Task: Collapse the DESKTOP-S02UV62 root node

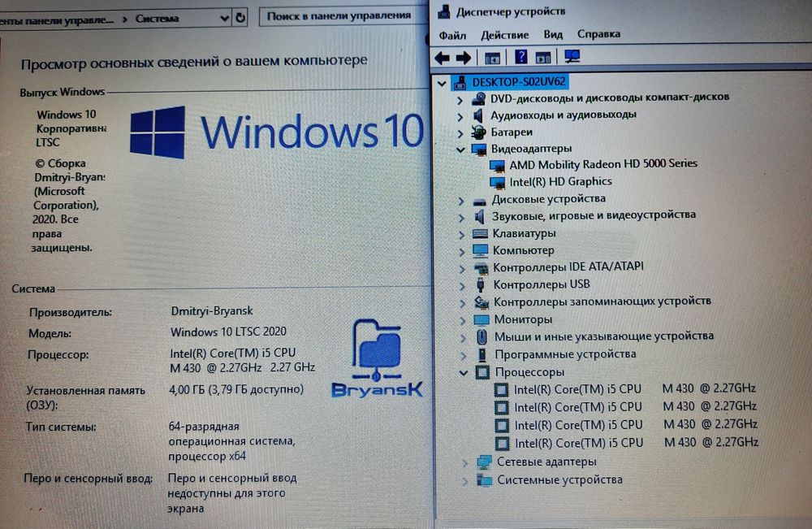Action: (x=442, y=83)
